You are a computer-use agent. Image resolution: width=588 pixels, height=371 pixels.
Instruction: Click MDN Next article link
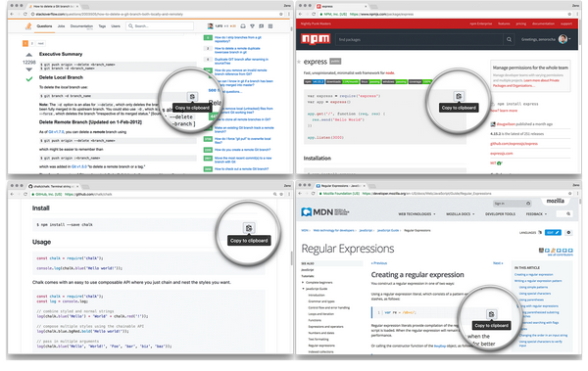tap(498, 263)
